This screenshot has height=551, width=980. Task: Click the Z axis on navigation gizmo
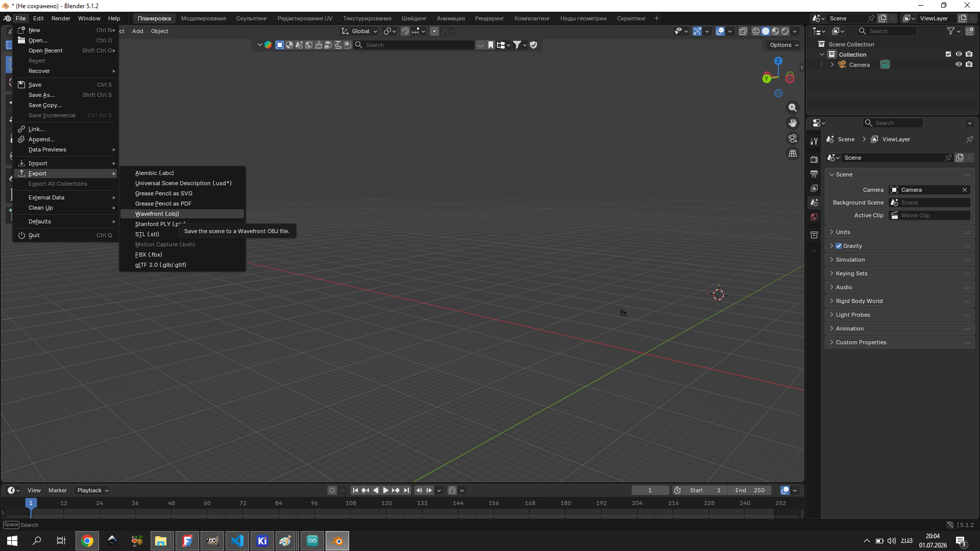point(778,61)
